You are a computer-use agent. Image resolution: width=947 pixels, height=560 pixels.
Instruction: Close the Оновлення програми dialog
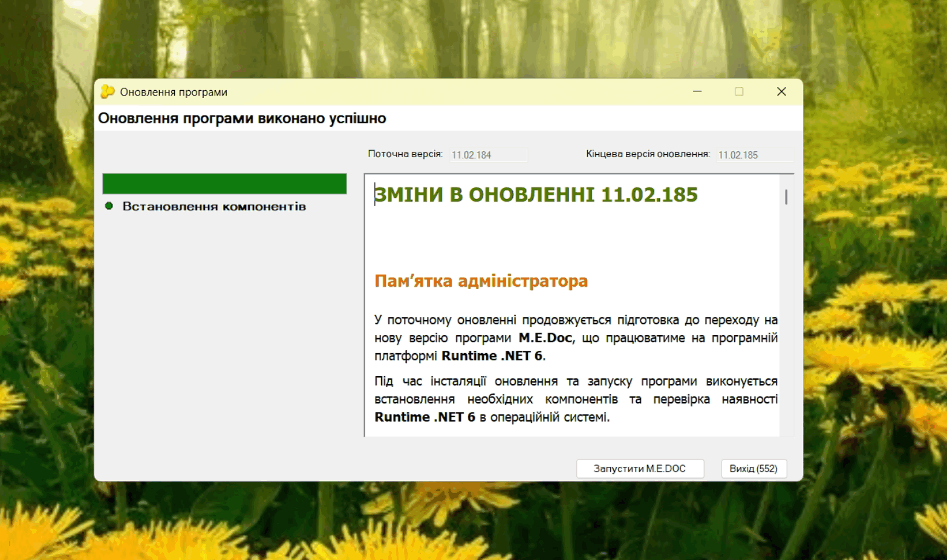point(781,92)
